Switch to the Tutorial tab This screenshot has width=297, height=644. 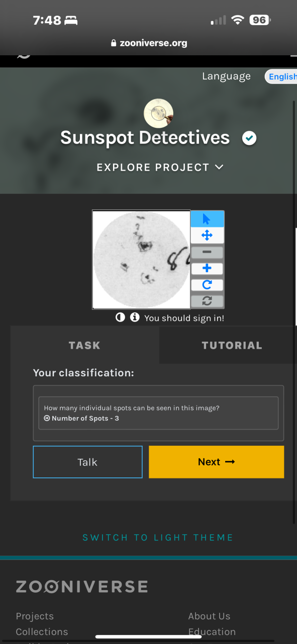tap(232, 345)
